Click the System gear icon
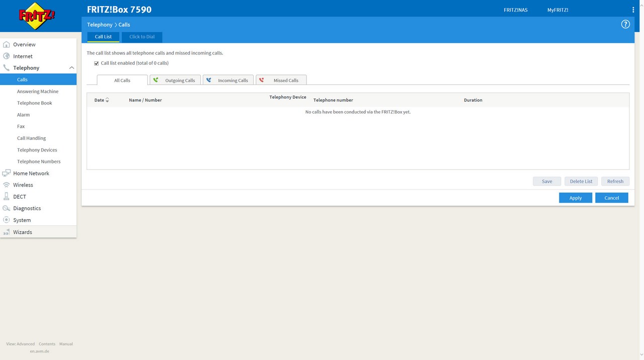This screenshot has width=644, height=360. click(x=7, y=220)
